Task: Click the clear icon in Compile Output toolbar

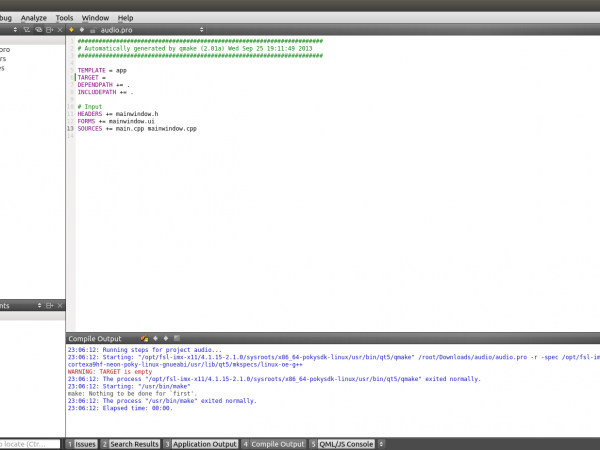Action: click(x=145, y=339)
